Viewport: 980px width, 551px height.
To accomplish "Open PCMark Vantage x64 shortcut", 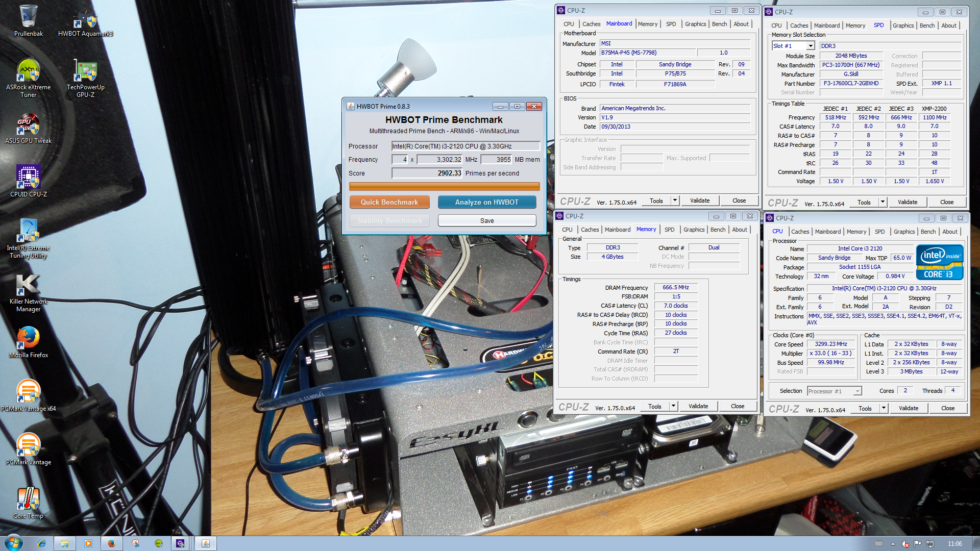I will click(x=29, y=396).
